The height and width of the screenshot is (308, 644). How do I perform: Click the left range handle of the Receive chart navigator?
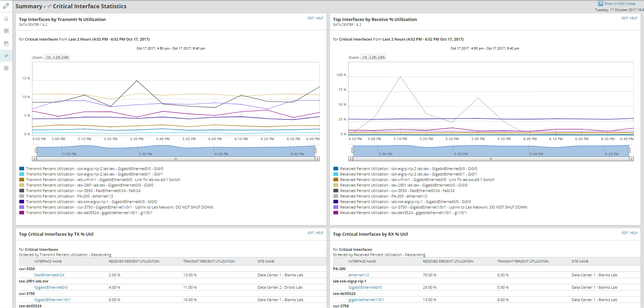click(353, 150)
